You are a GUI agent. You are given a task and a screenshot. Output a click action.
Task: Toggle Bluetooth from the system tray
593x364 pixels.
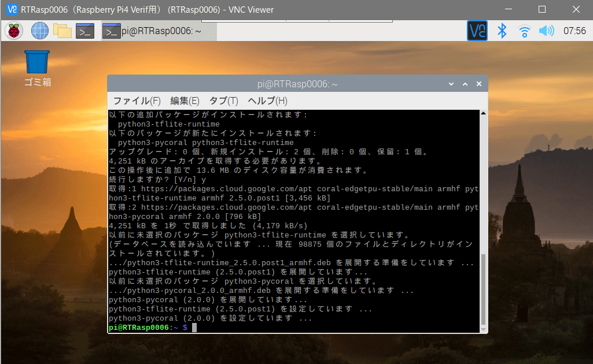click(502, 31)
